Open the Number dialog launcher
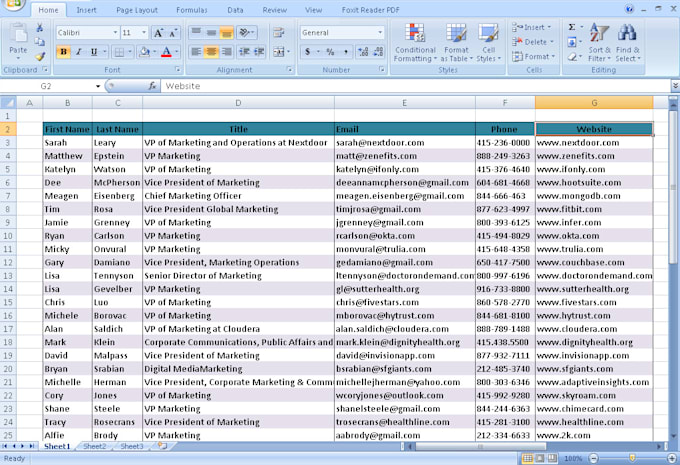680x465 pixels. click(382, 69)
